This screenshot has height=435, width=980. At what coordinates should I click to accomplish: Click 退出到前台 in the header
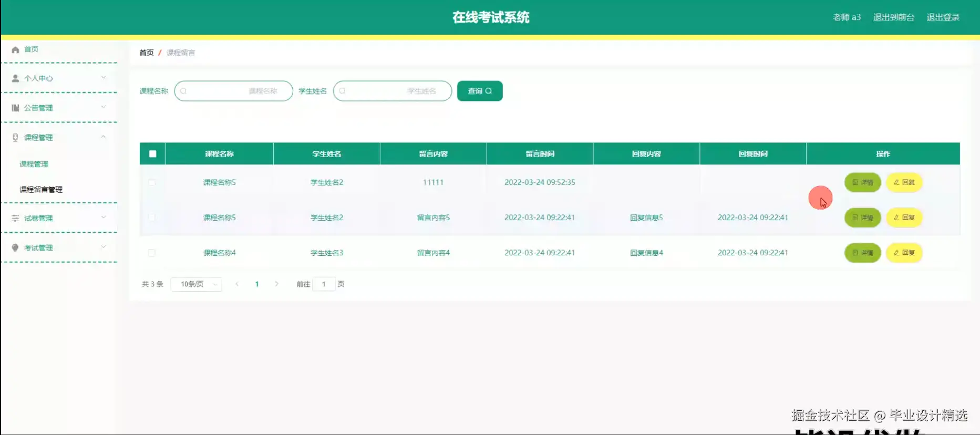[894, 17]
